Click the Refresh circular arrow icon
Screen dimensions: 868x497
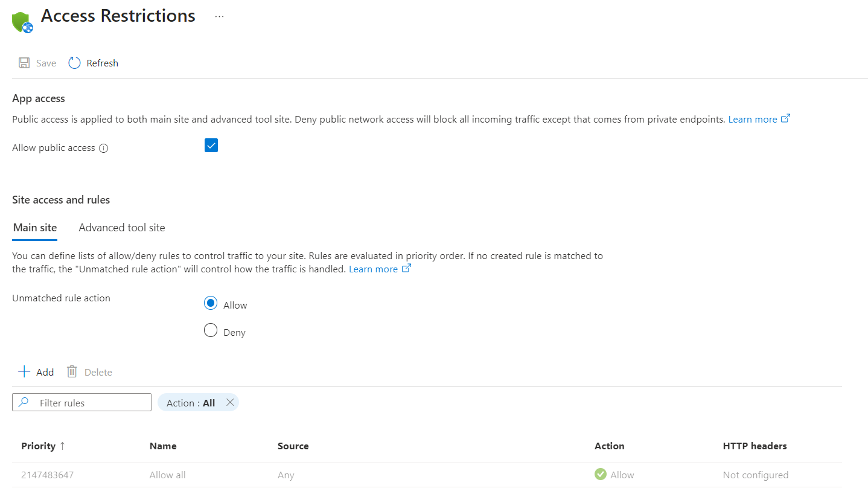pos(74,63)
